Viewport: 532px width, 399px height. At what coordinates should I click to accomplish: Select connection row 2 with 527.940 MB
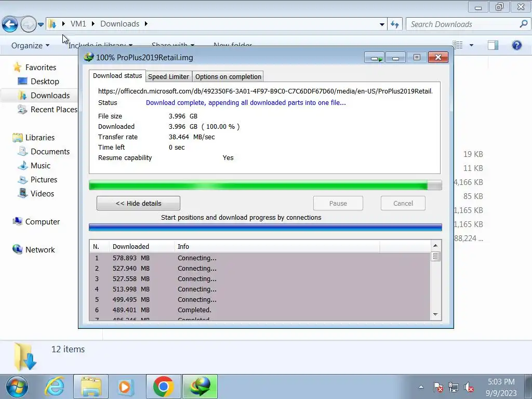click(260, 269)
